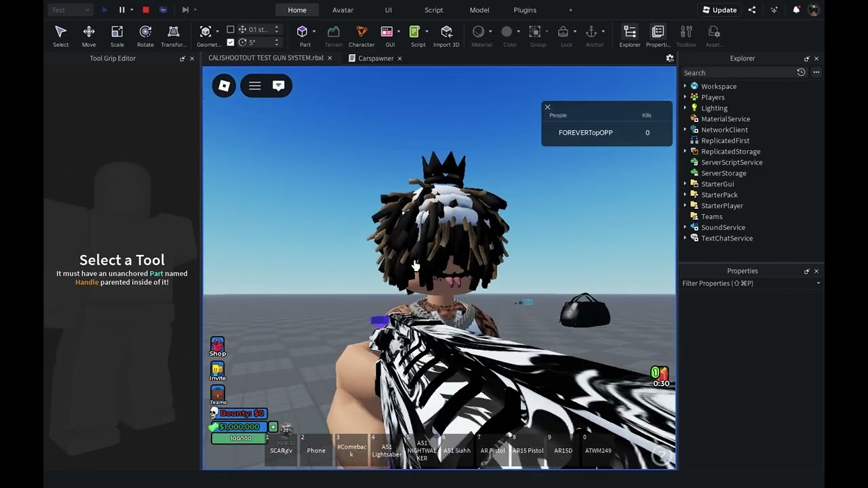Switch to the Home ribbon tab
The width and height of the screenshot is (868, 488).
(x=297, y=10)
